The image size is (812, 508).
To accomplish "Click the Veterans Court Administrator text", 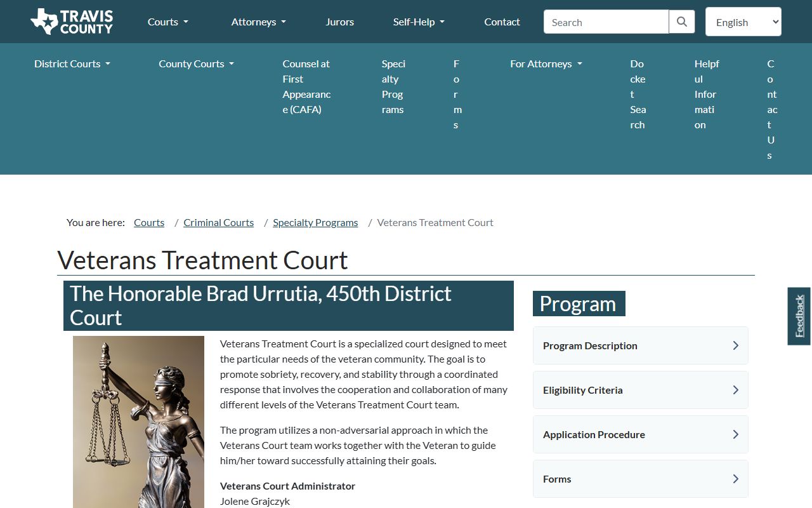I will [287, 486].
